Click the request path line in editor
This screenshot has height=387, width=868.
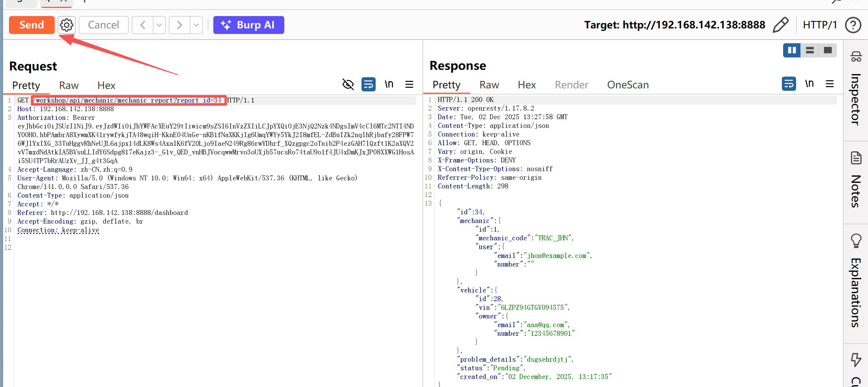pos(128,100)
